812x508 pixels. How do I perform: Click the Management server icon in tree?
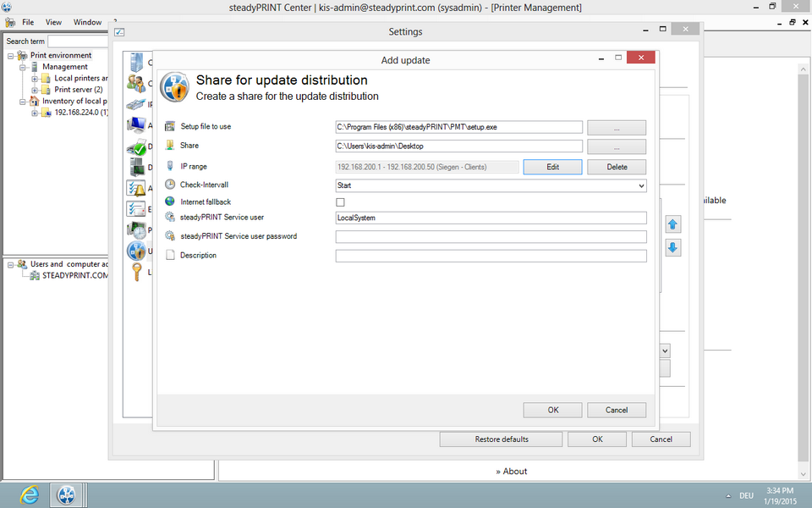pos(35,67)
